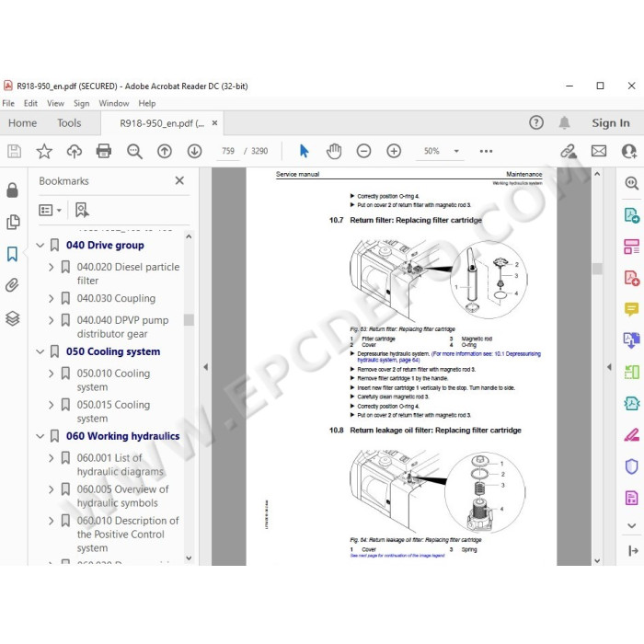Find the current bookmark icon
Image resolution: width=644 pixels, height=644 pixels.
pyautogui.click(x=82, y=210)
